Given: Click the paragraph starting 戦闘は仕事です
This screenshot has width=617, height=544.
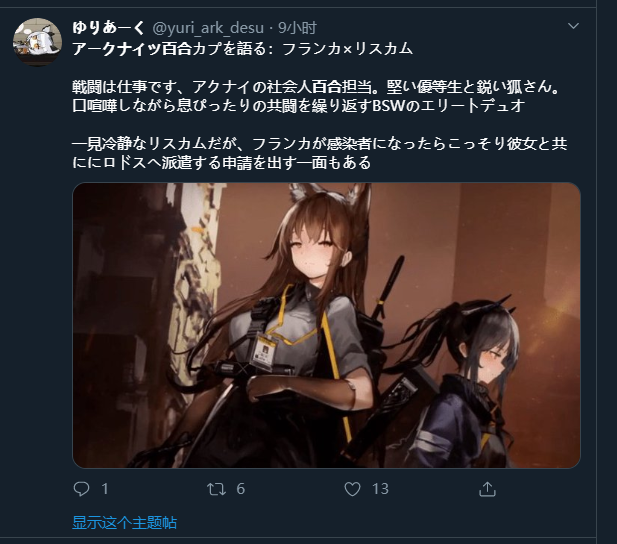Looking at the screenshot, I should coord(316,96).
